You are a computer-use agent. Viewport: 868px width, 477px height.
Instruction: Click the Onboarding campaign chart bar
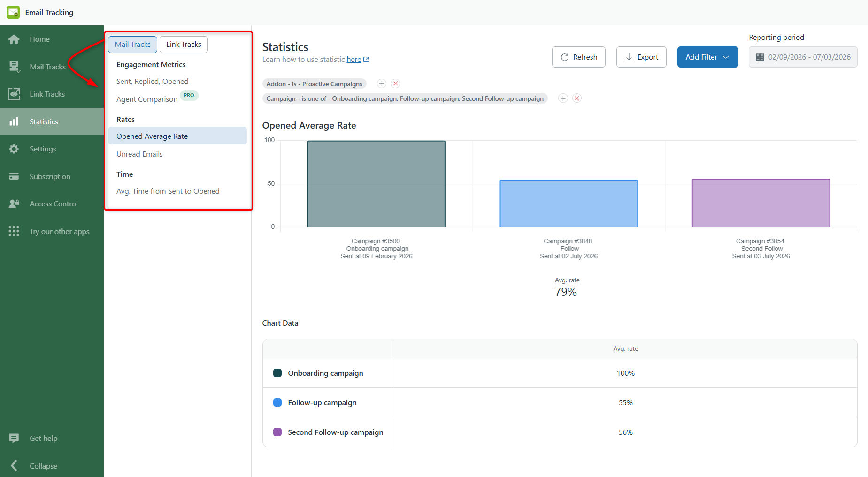point(376,184)
